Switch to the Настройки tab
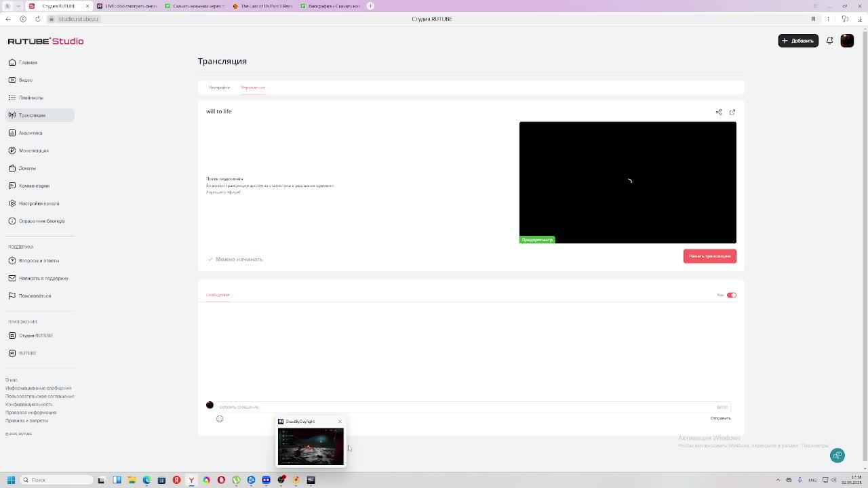Screen dimensions: 868x488 (x=219, y=87)
